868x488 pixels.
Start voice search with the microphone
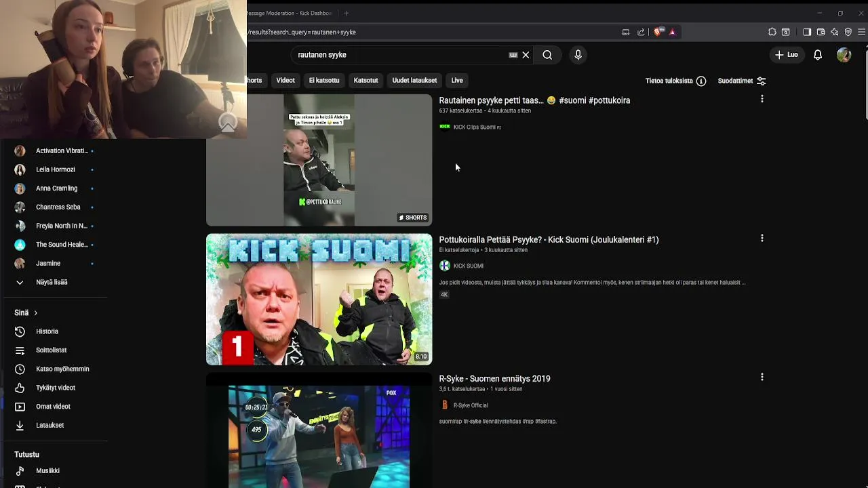coord(578,55)
